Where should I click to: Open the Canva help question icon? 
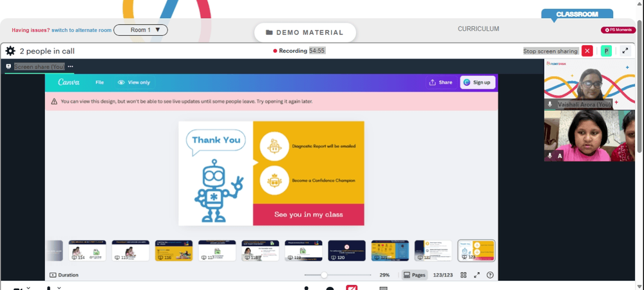click(x=490, y=275)
